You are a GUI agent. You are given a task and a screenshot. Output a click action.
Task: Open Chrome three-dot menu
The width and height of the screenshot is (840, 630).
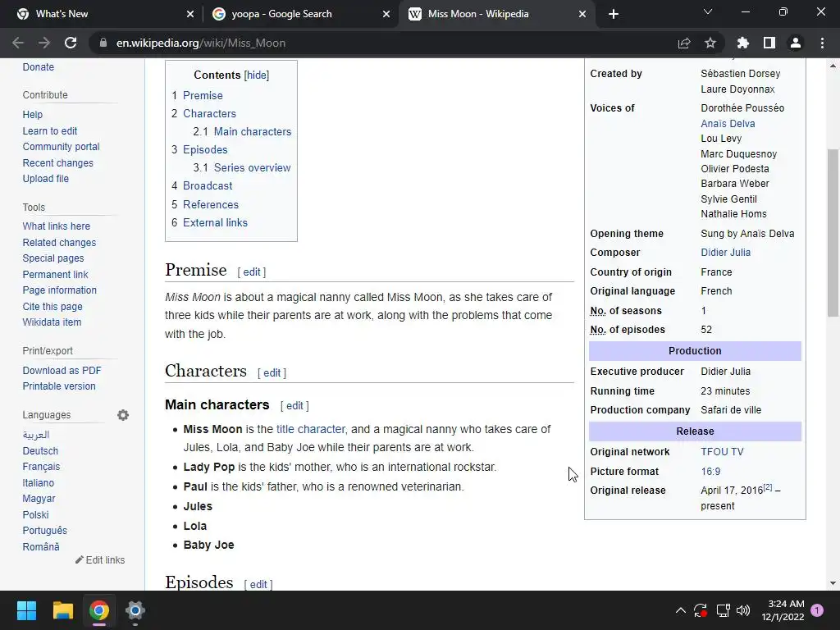point(822,43)
